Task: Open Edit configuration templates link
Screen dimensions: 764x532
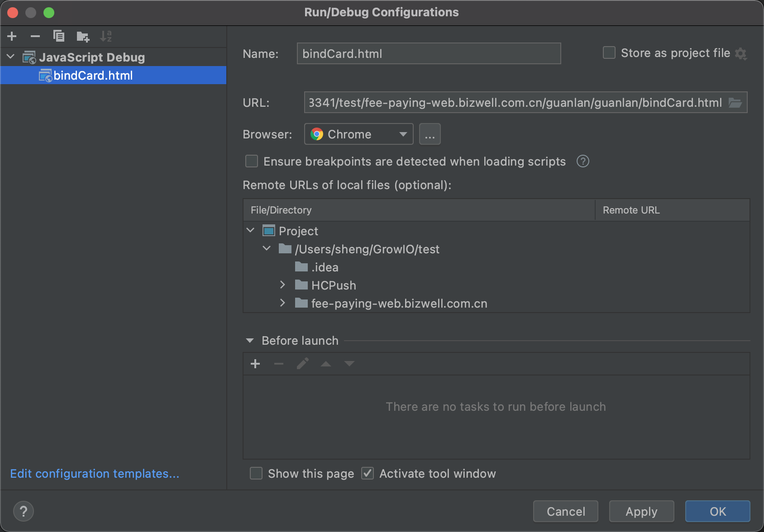Action: (x=95, y=474)
